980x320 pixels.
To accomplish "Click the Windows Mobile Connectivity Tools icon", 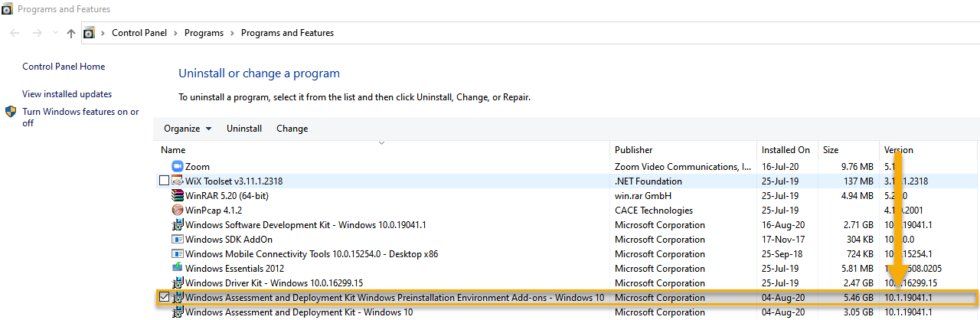I will (178, 254).
